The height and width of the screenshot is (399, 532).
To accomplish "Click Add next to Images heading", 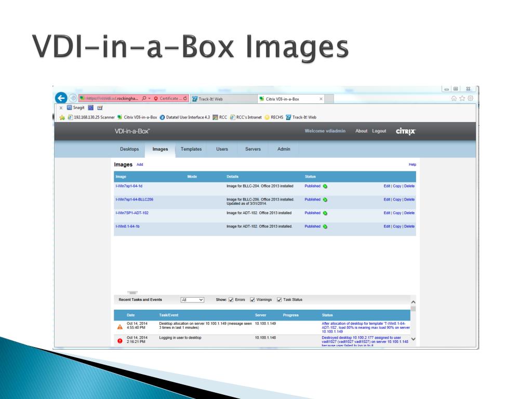I will 140,165.
